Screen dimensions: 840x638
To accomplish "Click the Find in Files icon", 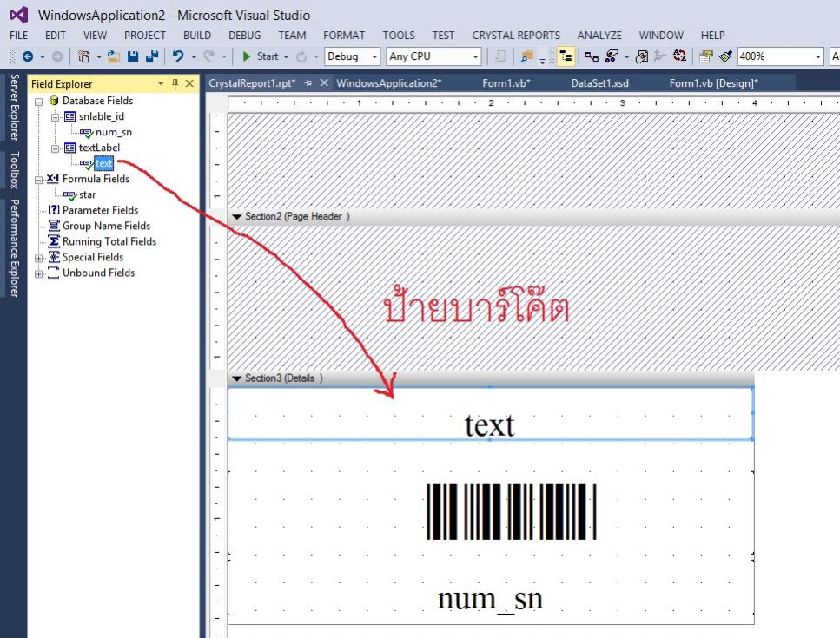I will 526,56.
